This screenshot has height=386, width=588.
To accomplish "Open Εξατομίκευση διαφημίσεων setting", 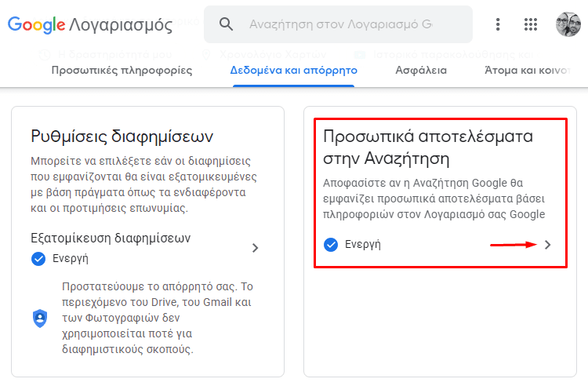I will coord(145,248).
